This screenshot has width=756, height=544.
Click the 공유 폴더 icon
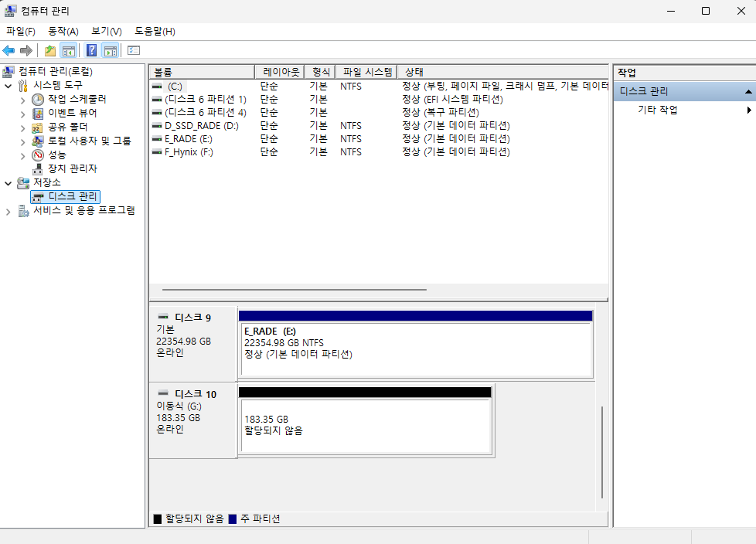(37, 127)
